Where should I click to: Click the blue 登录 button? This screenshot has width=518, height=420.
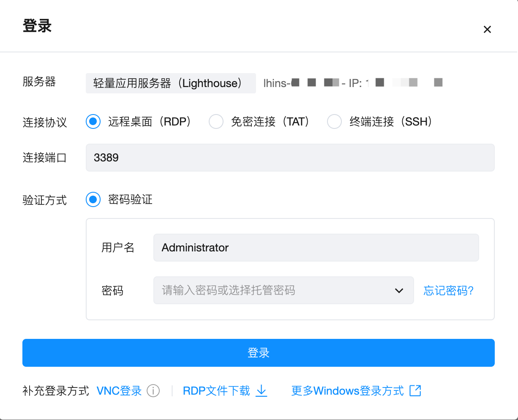pos(259,353)
